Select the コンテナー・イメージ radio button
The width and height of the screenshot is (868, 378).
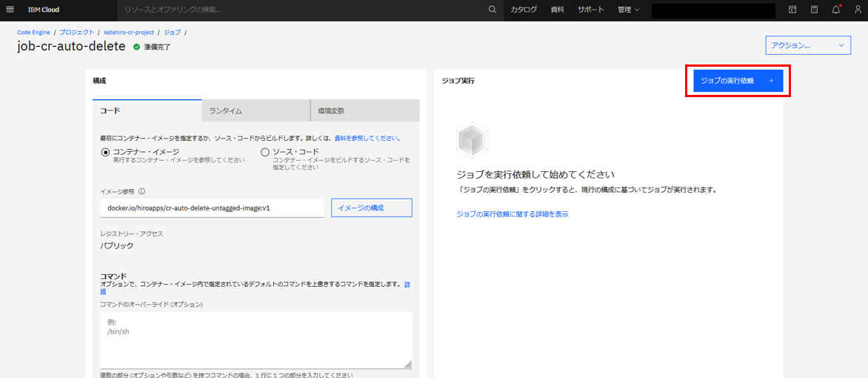(x=105, y=152)
